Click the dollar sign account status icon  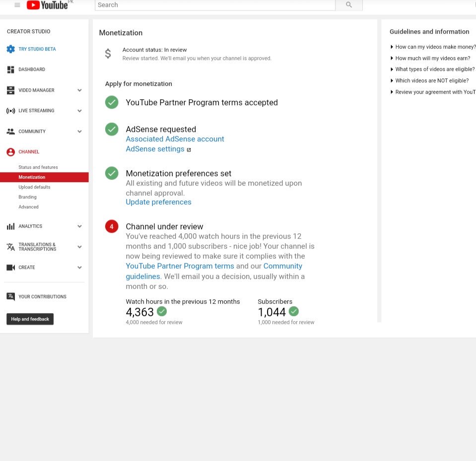(108, 54)
